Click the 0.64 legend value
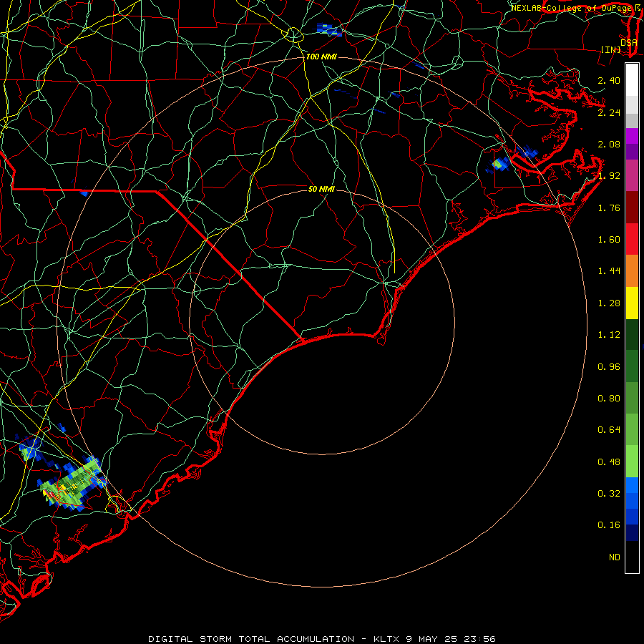The width and height of the screenshot is (644, 644). pos(609,430)
